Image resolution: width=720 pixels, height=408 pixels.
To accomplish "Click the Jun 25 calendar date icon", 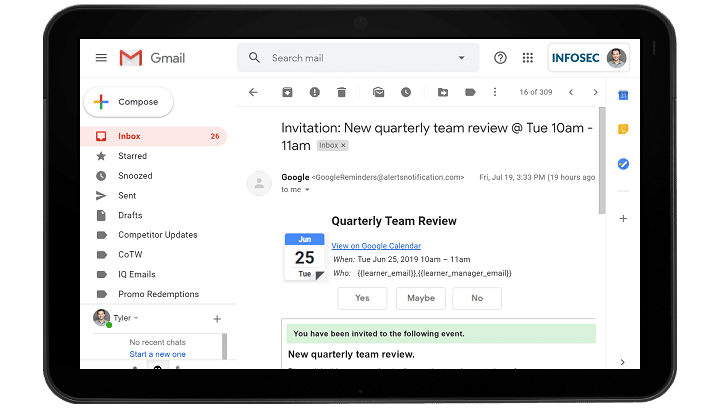I will click(305, 257).
